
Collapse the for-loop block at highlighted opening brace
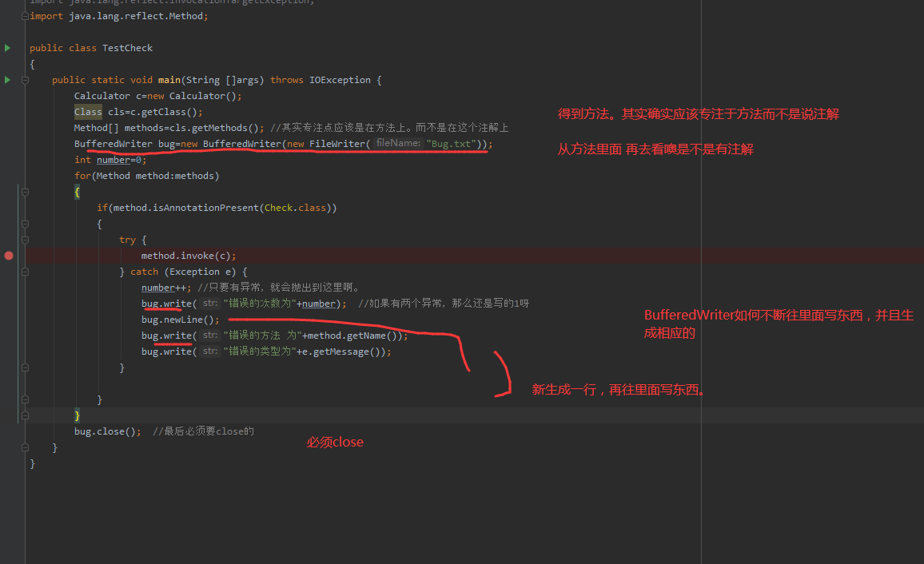[x=25, y=192]
